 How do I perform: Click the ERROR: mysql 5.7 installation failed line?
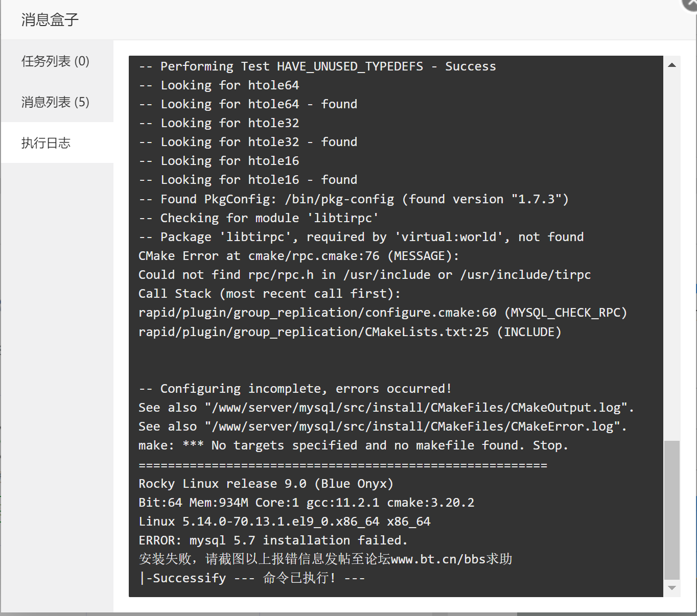point(272,540)
